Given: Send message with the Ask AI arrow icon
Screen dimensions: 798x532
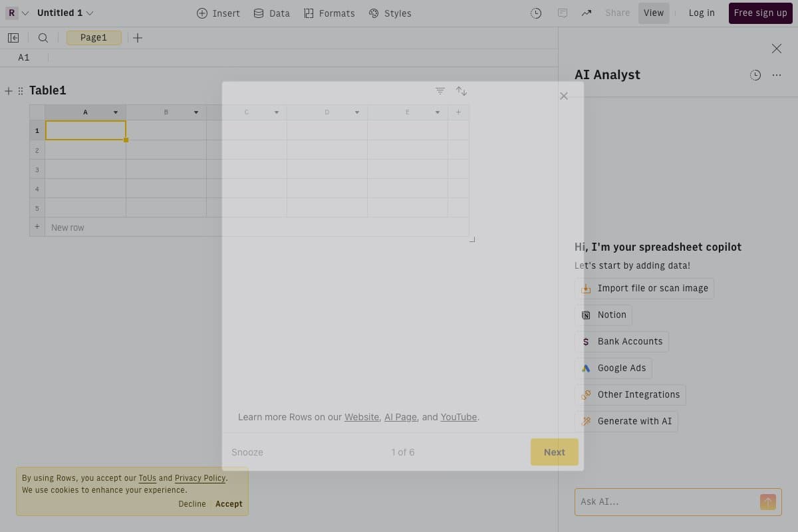Looking at the screenshot, I should point(768,502).
